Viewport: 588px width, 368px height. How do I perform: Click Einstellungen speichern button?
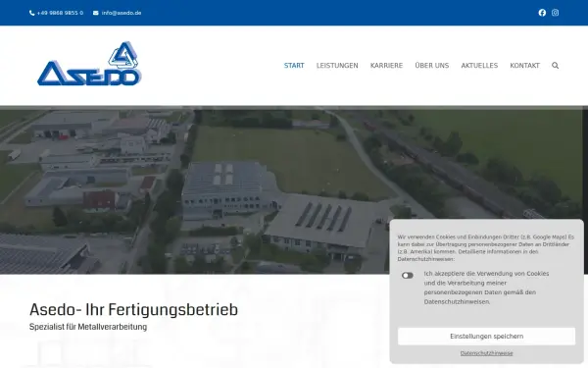click(x=486, y=336)
